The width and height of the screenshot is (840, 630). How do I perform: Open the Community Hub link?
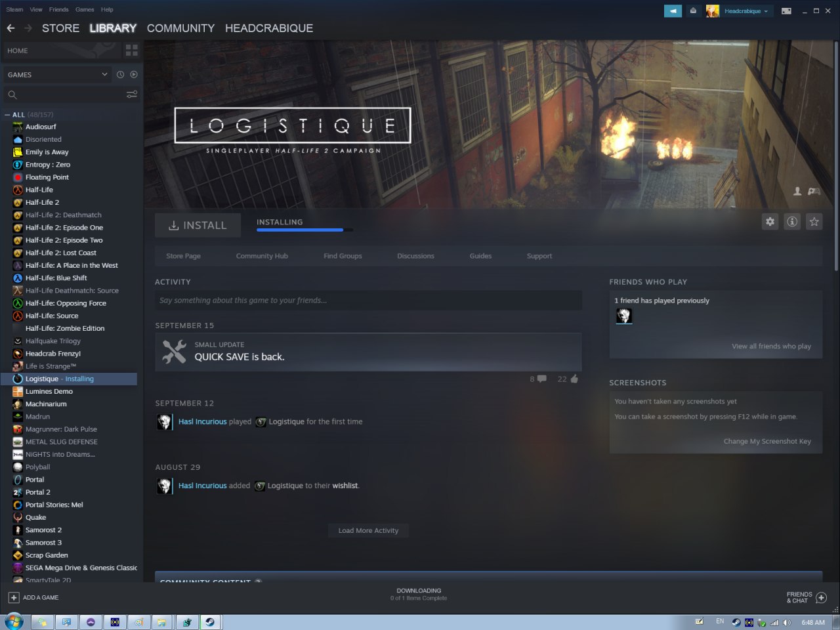[x=262, y=256]
